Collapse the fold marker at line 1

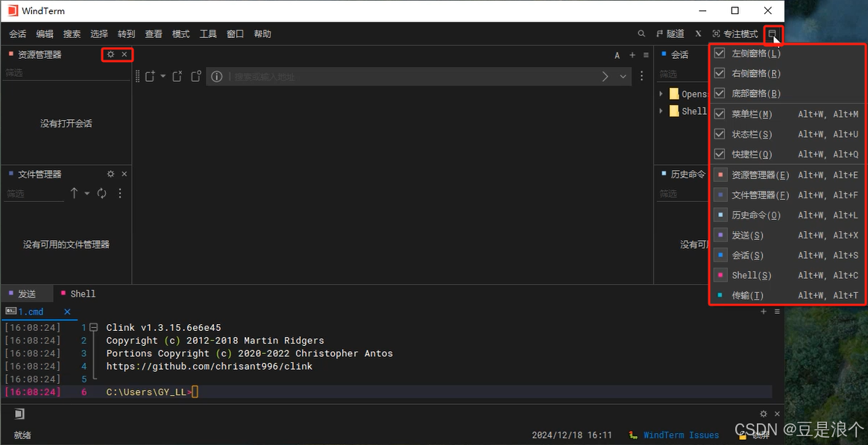click(93, 327)
